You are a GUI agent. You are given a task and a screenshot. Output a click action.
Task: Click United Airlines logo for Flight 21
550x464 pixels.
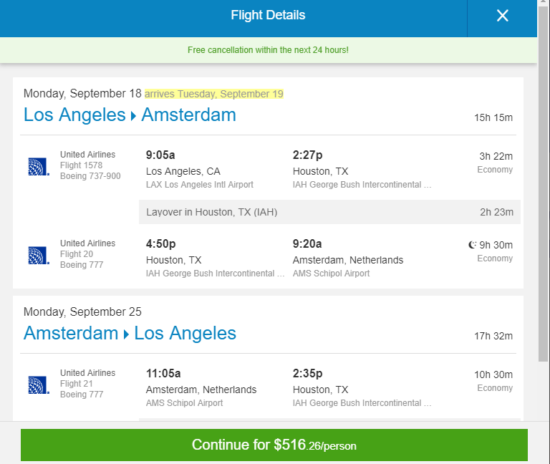tap(39, 385)
